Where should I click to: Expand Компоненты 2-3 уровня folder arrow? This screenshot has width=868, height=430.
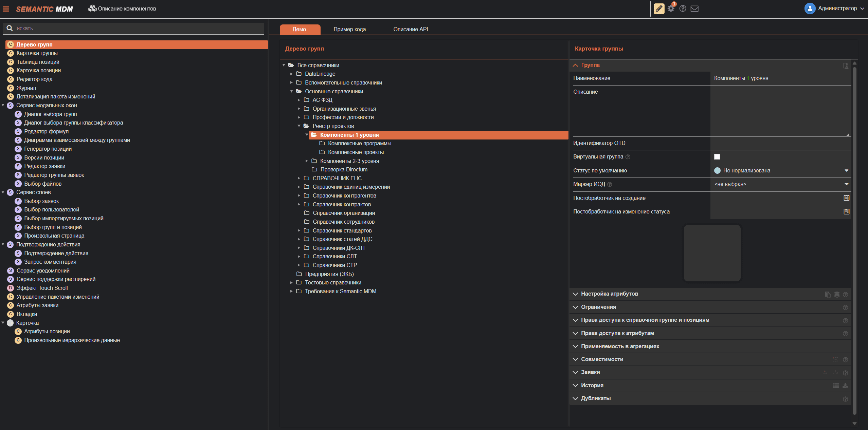tap(307, 161)
